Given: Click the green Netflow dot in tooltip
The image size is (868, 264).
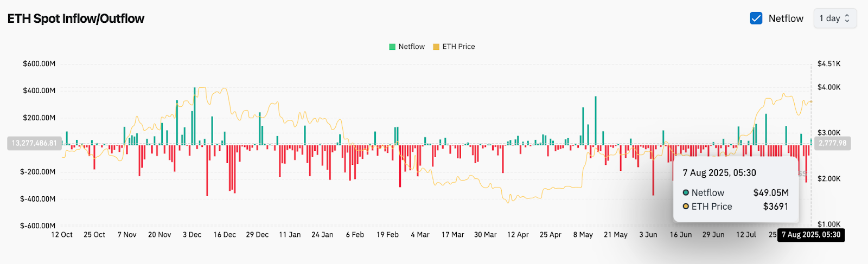Looking at the screenshot, I should tap(686, 192).
